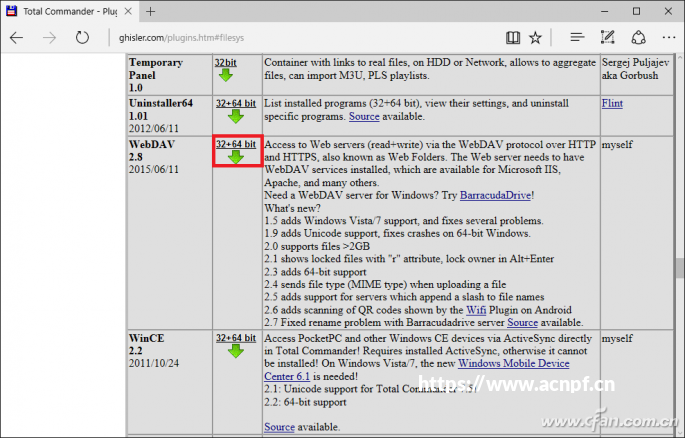Open the Wifi plugin link
The image size is (685, 438).
pyautogui.click(x=476, y=310)
